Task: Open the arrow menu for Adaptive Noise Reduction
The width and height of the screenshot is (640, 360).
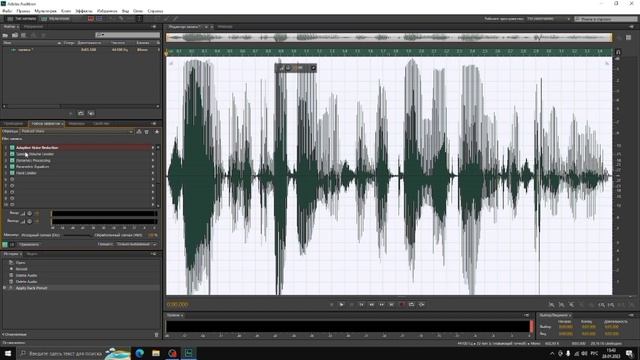Action: click(x=153, y=147)
